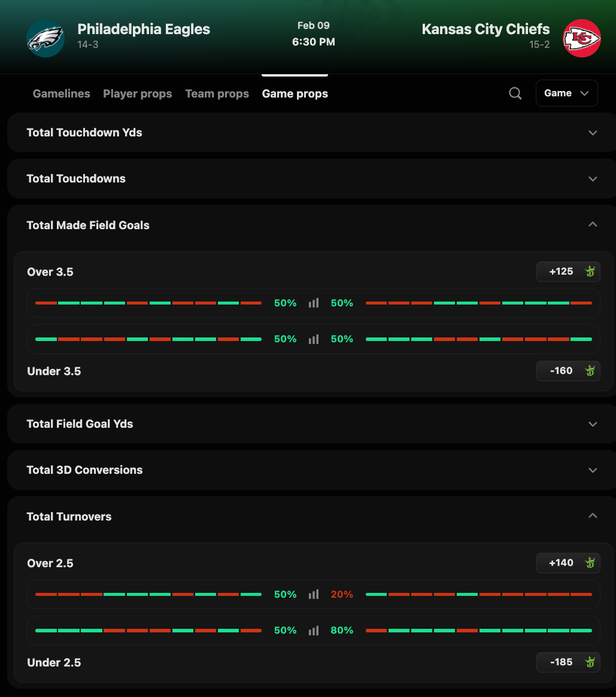
Task: Select +125 odds for Over 3.5
Action: [568, 272]
